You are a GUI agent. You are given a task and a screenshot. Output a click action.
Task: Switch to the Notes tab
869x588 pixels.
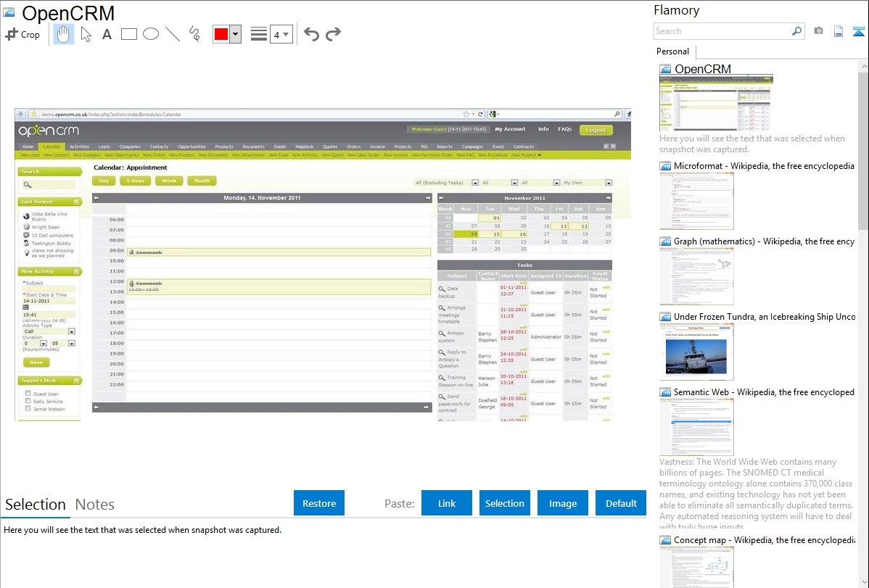(95, 505)
